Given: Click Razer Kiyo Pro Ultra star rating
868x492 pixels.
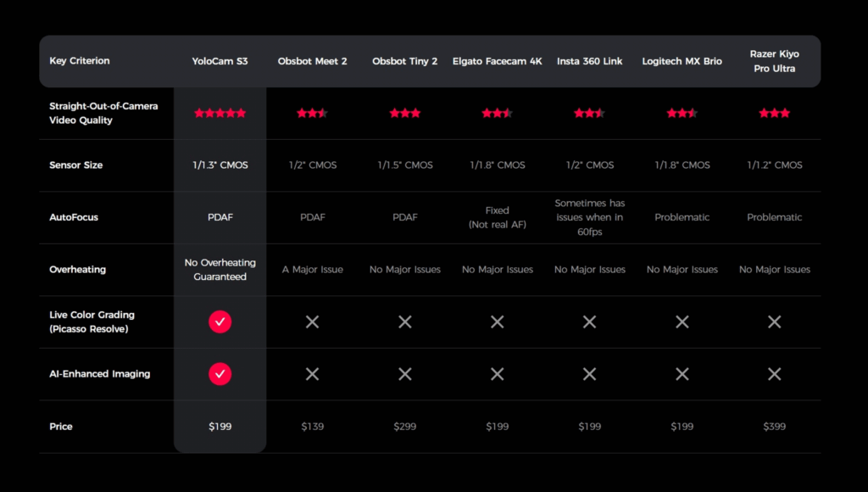Looking at the screenshot, I should tap(774, 113).
